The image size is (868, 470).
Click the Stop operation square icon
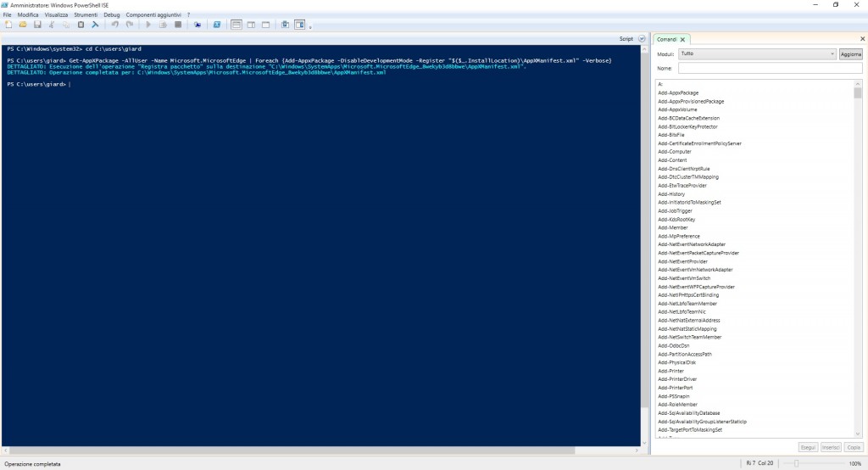point(178,25)
